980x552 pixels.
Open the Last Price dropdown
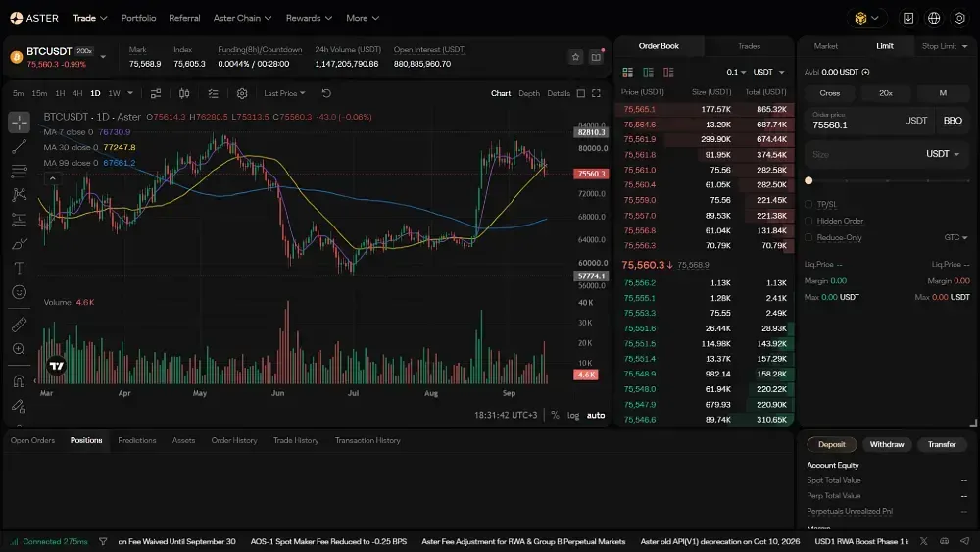[284, 93]
